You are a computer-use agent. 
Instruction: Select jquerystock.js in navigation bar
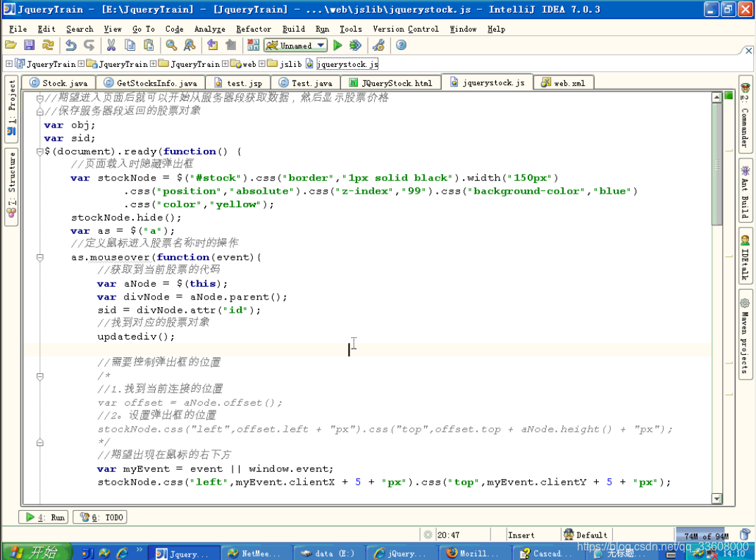pyautogui.click(x=347, y=64)
